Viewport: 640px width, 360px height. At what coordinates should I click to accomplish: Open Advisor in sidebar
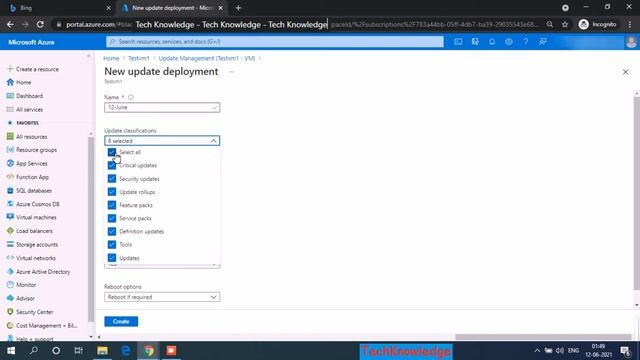(x=25, y=298)
